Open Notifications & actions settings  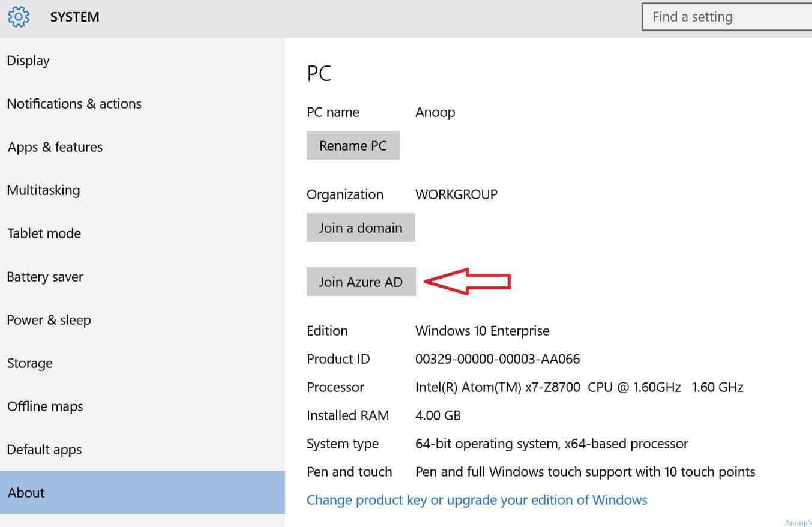pyautogui.click(x=142, y=104)
